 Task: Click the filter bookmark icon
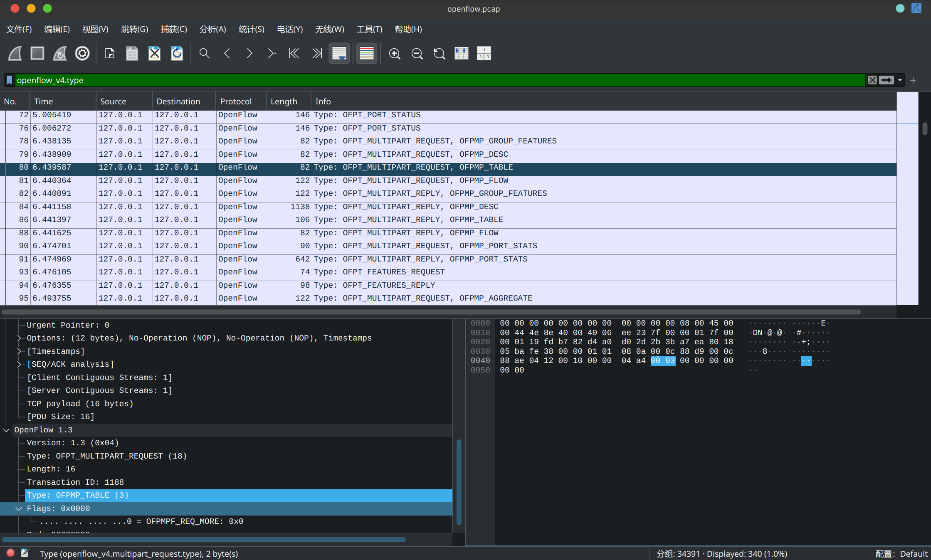pyautogui.click(x=9, y=80)
